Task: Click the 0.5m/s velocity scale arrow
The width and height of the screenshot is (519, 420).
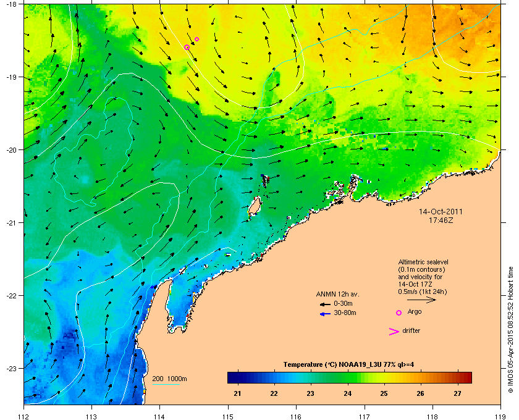Action: [421, 300]
